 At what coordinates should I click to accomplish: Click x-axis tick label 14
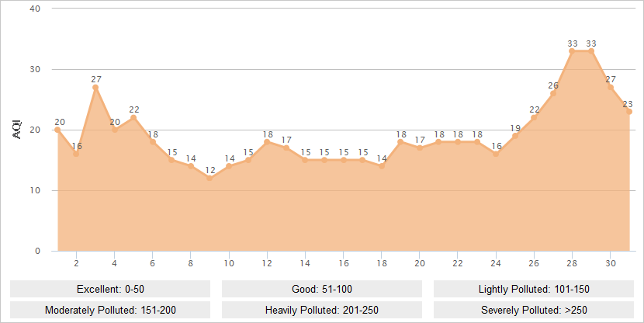point(305,263)
